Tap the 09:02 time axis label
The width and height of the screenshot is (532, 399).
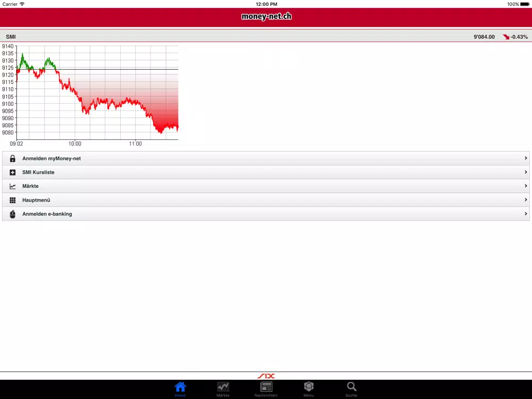16,144
